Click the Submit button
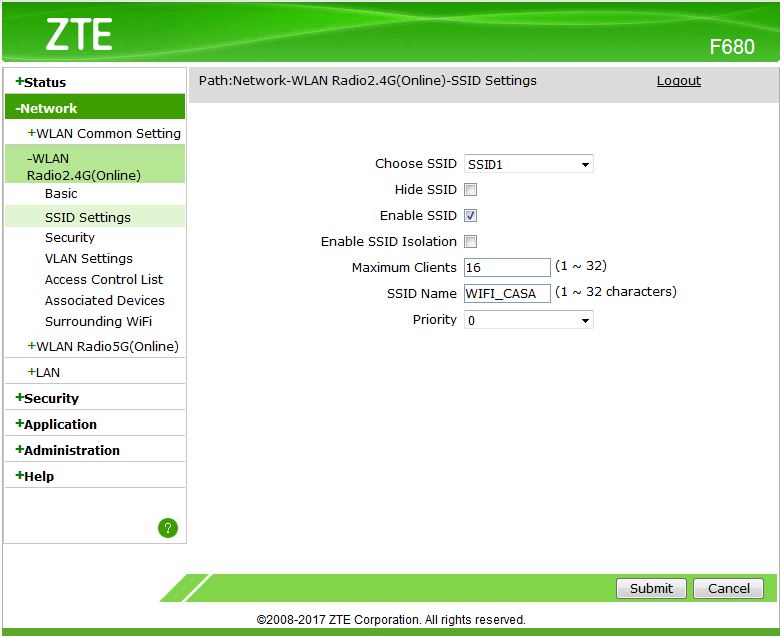Viewport: 780px width, 638px height. (651, 588)
